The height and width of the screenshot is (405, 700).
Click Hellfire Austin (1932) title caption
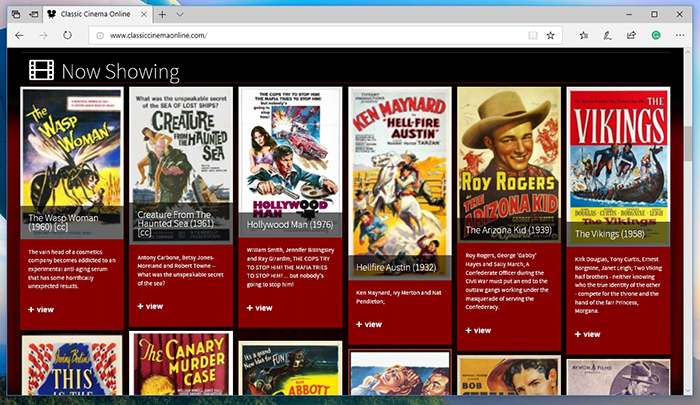(396, 267)
